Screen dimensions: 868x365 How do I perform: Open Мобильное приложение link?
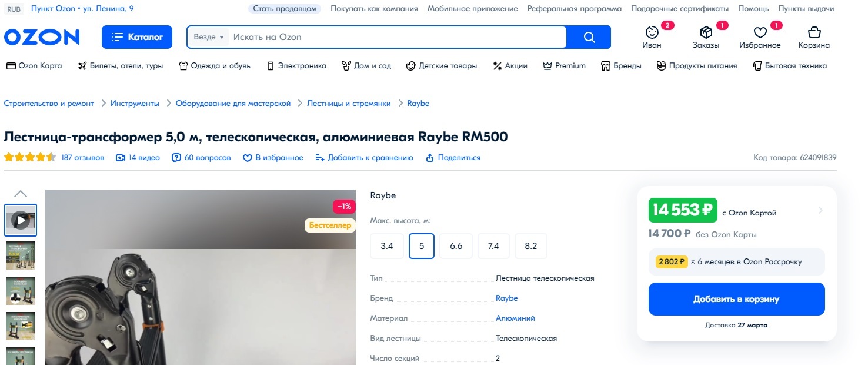[x=473, y=9]
